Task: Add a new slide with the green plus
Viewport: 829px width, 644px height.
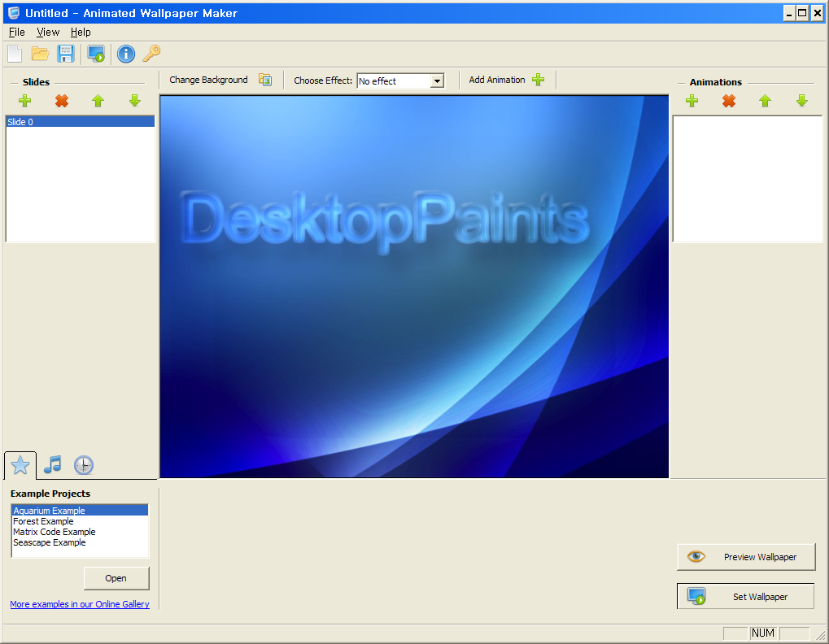Action: click(25, 100)
